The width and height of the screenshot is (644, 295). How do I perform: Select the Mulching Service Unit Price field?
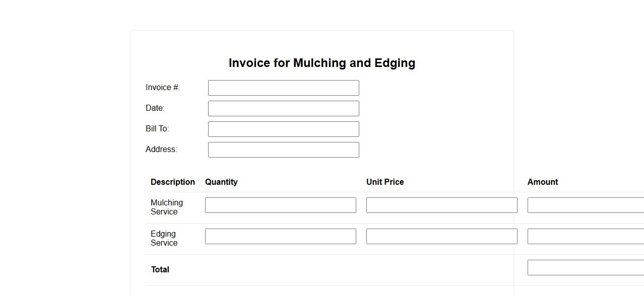(441, 205)
